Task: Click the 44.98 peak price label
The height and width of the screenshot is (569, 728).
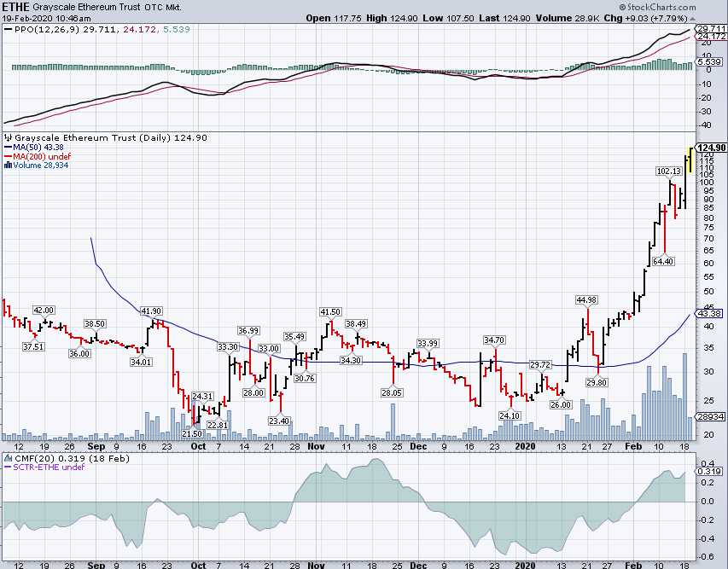Action: tap(587, 299)
